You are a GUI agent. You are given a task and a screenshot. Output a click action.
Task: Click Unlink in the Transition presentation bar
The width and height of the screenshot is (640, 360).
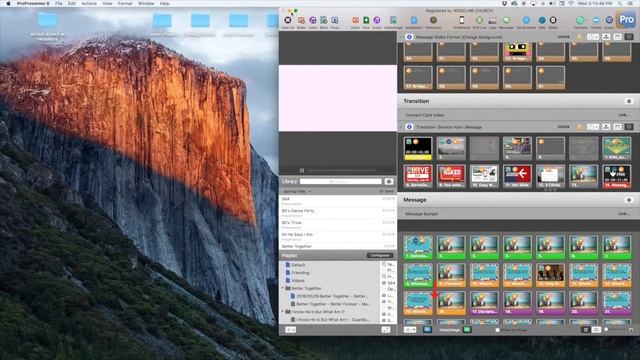(x=563, y=127)
